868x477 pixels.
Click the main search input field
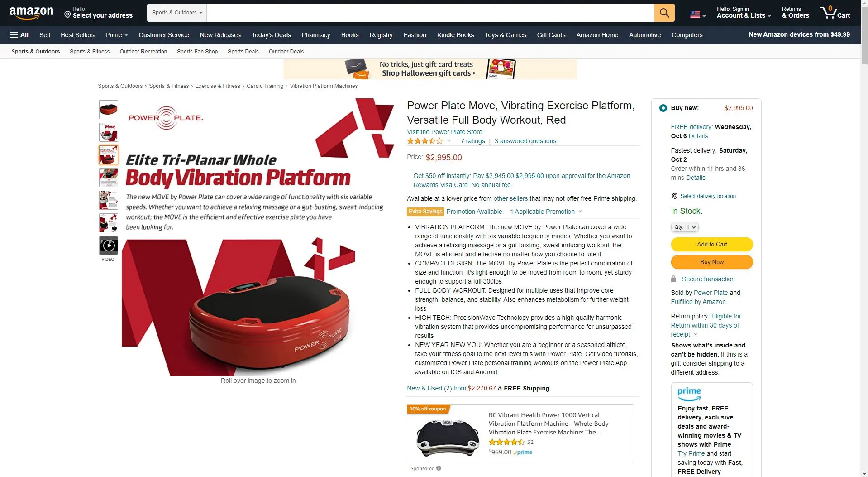click(x=430, y=13)
